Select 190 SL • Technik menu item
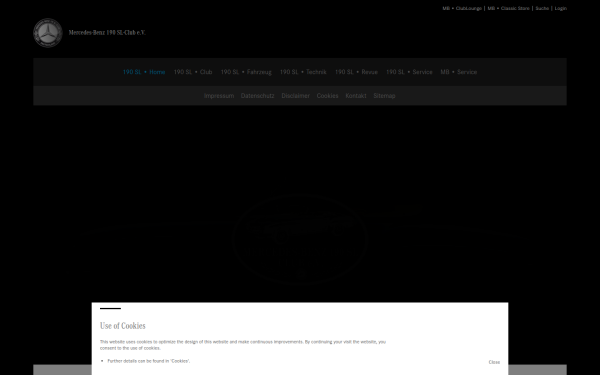Image resolution: width=600 pixels, height=375 pixels. 303,72
